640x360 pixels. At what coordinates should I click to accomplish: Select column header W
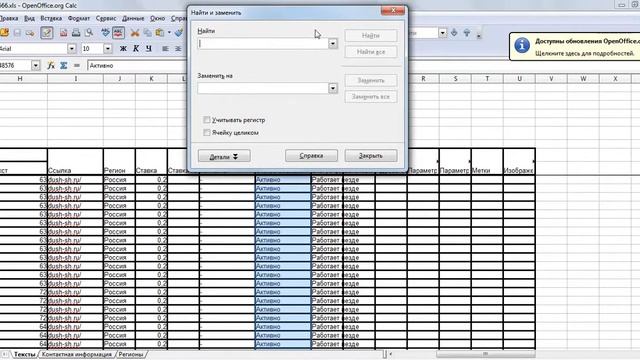pos(583,78)
